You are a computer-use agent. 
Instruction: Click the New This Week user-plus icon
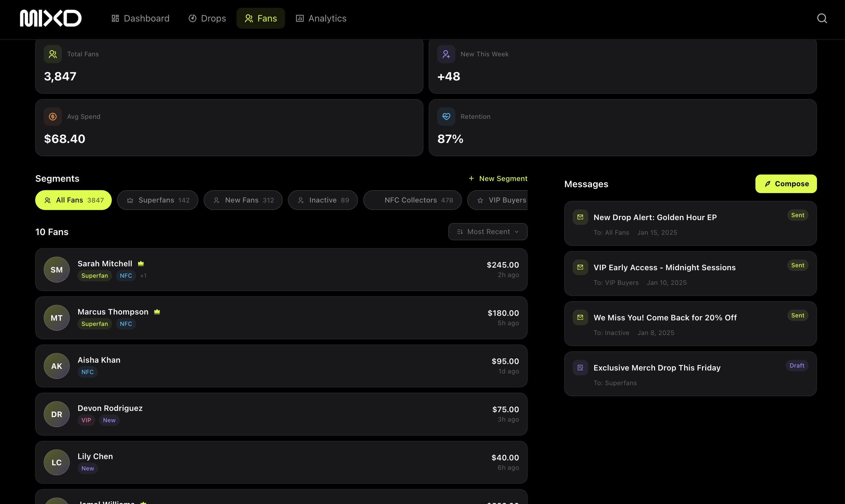click(x=446, y=54)
